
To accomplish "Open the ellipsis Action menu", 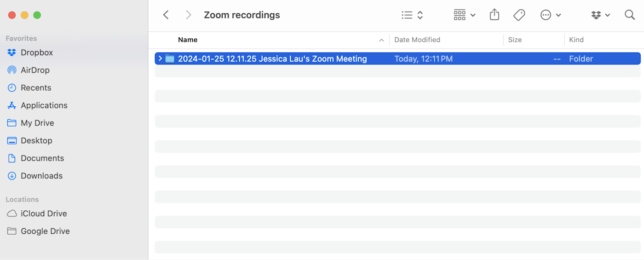I will coord(551,15).
